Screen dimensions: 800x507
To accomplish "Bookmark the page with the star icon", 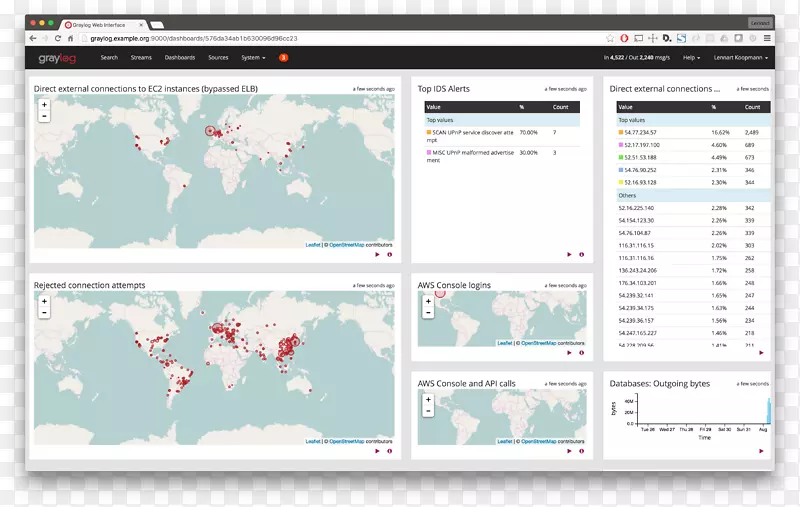I will click(610, 38).
